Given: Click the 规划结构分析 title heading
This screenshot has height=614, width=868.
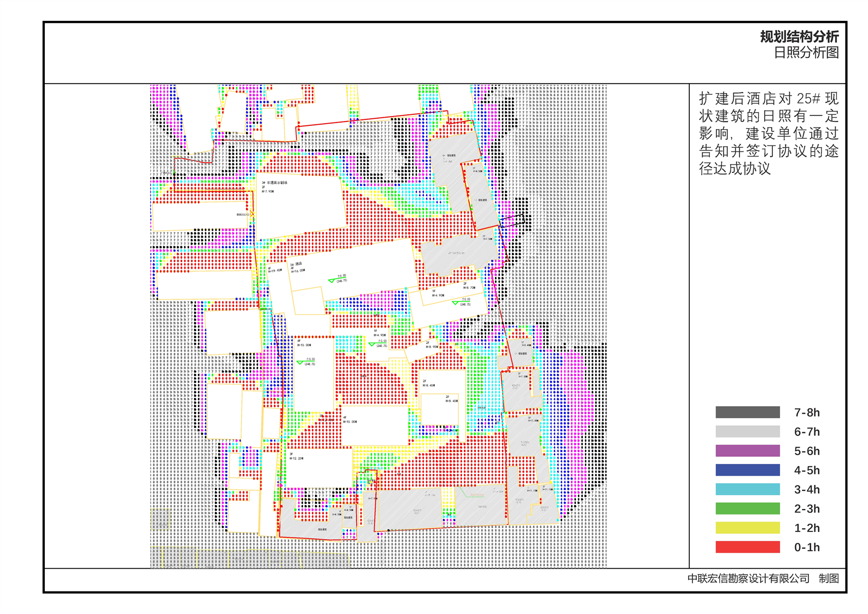Looking at the screenshot, I should (x=799, y=37).
